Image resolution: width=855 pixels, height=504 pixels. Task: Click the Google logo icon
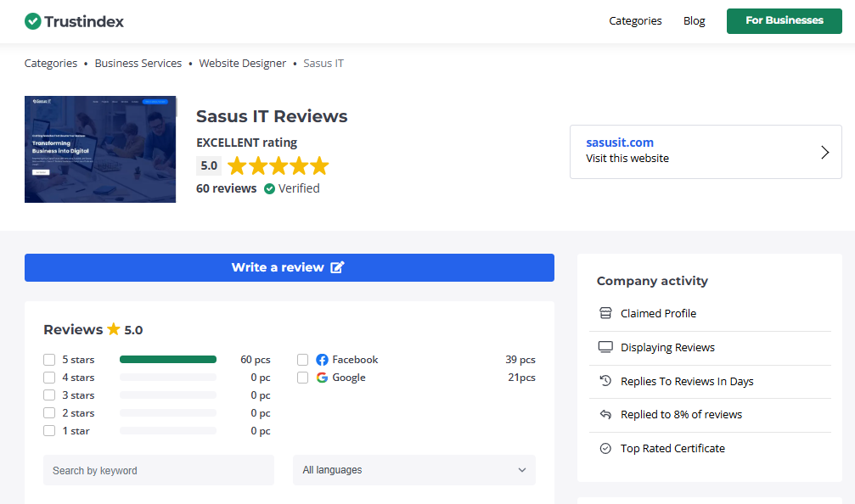[x=322, y=378]
